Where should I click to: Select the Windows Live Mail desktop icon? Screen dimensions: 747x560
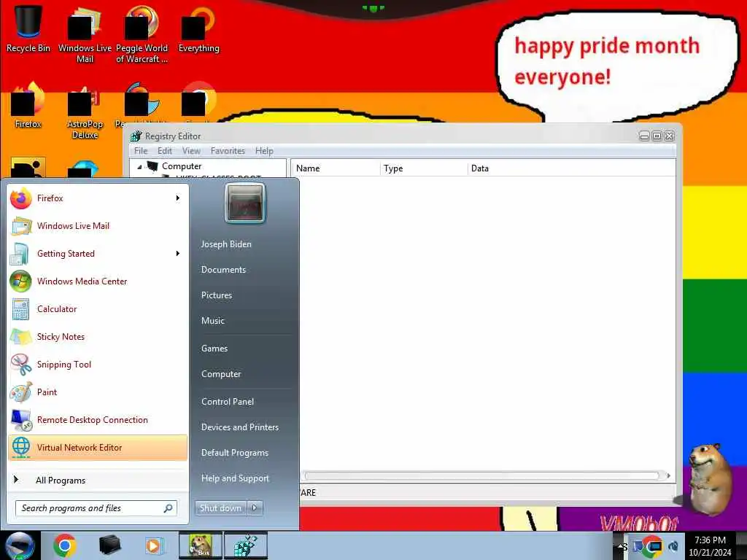85,34
